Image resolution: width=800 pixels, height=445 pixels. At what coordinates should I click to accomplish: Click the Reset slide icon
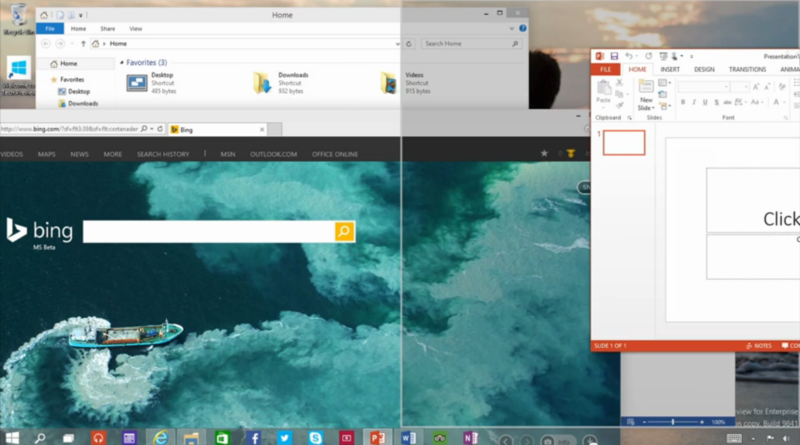click(663, 94)
